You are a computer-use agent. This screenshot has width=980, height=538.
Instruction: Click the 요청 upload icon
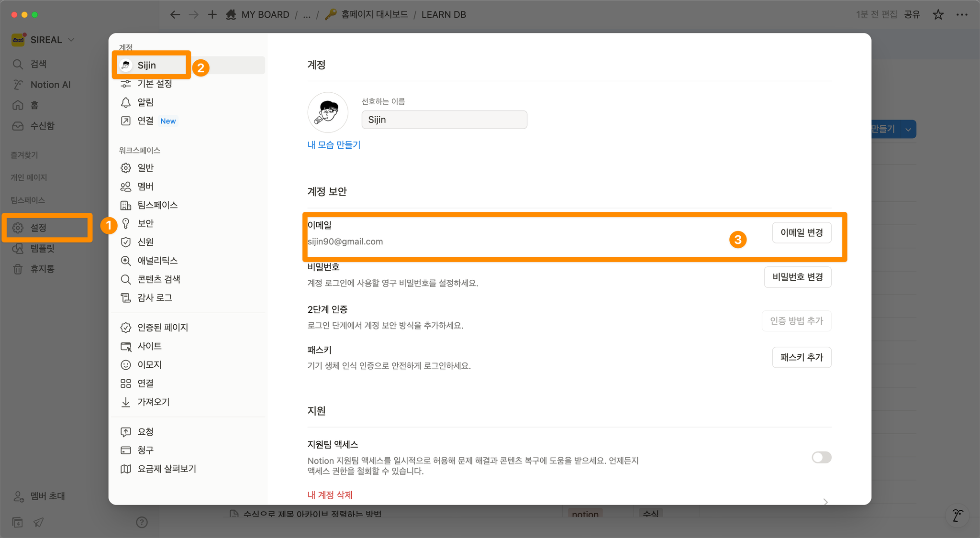point(125,432)
